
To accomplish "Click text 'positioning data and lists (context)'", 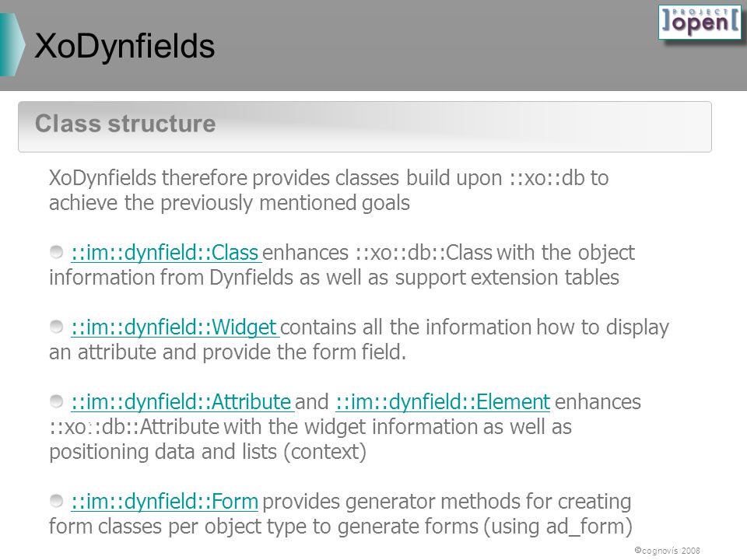I will pyautogui.click(x=208, y=451).
